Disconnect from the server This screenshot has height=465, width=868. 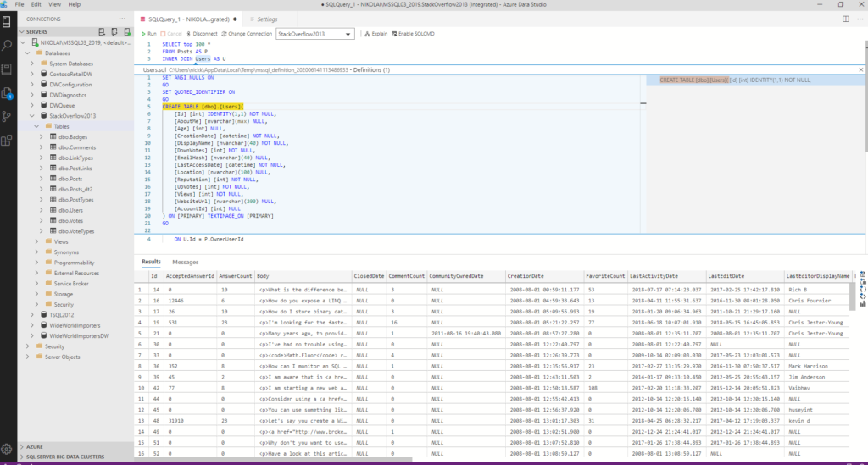click(x=202, y=34)
